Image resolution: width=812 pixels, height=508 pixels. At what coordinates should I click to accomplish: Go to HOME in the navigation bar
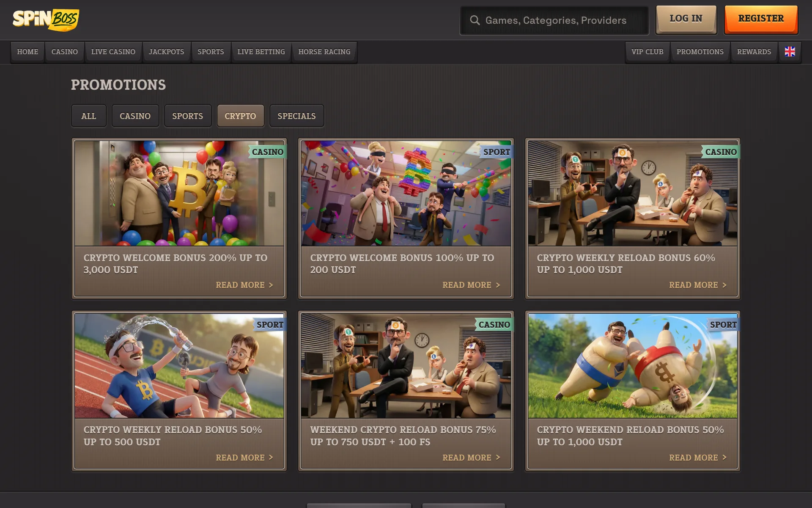27,52
